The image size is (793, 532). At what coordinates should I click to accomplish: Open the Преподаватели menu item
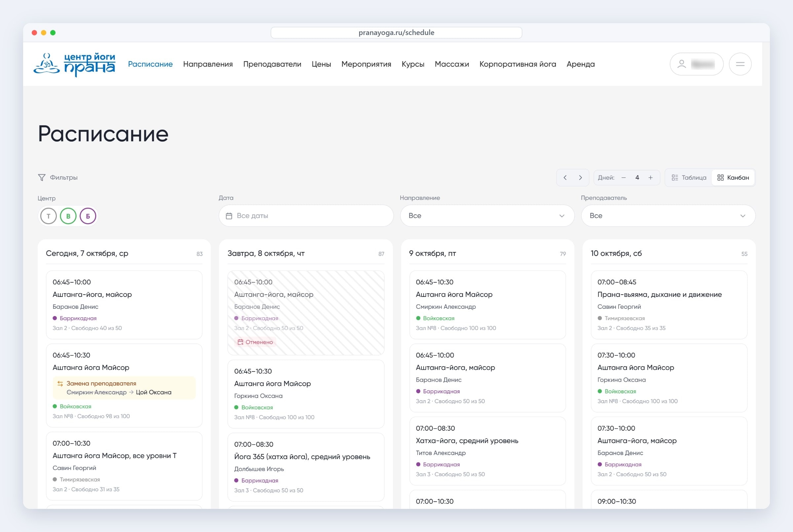tap(272, 64)
